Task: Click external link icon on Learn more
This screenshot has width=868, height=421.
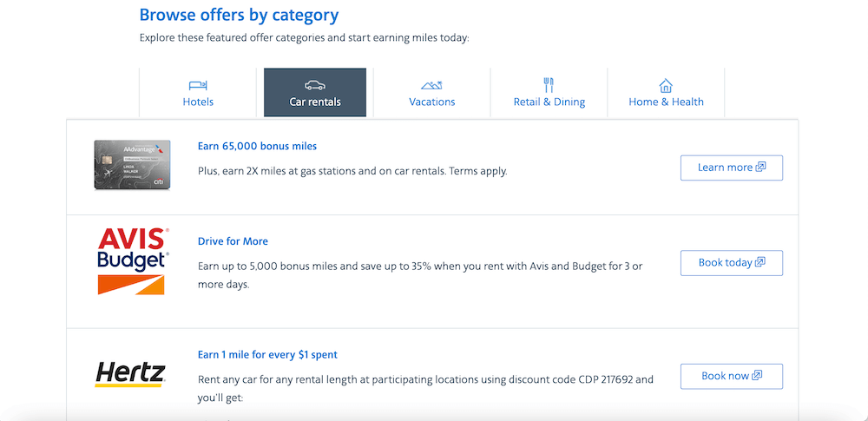Action: [760, 168]
